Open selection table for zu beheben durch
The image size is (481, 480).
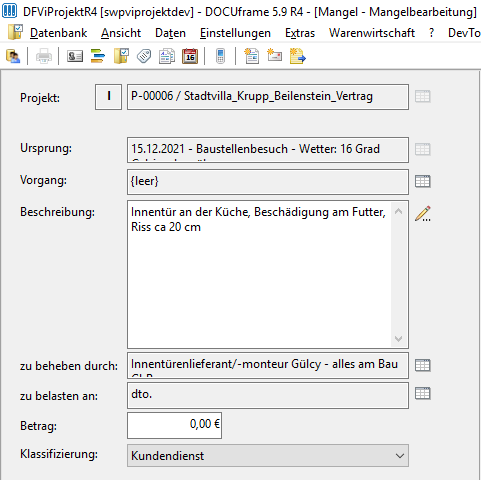[x=423, y=365]
